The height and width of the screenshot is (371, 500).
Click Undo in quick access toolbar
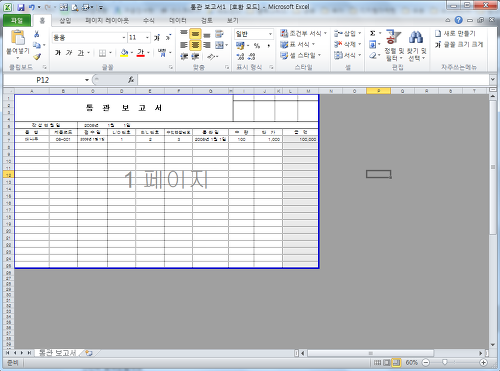32,7
